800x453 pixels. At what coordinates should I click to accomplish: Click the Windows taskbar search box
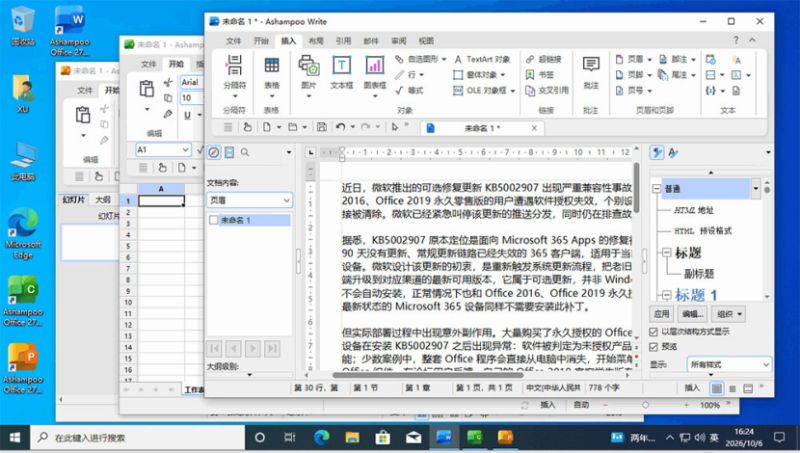(138, 437)
